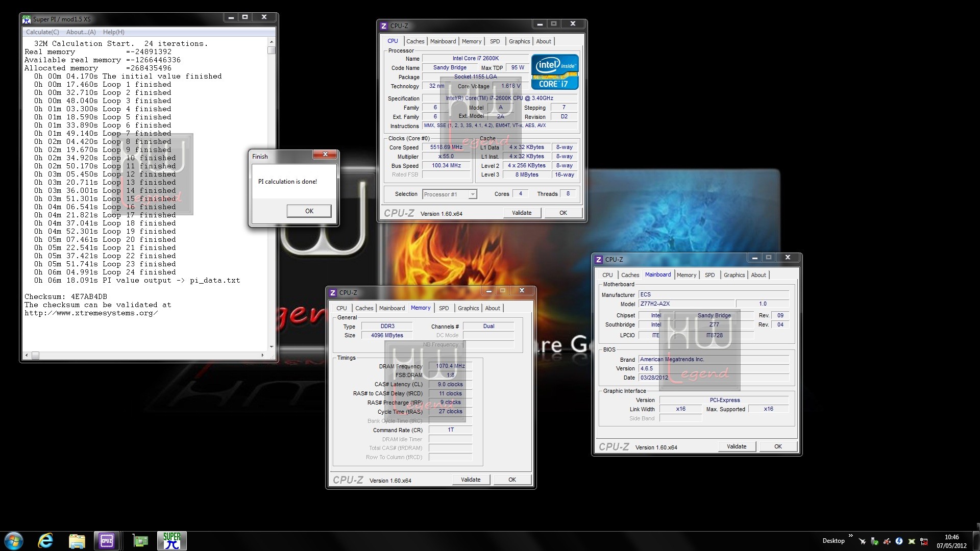Open the Help menu in Super PI
The height and width of the screenshot is (551, 980).
click(113, 32)
